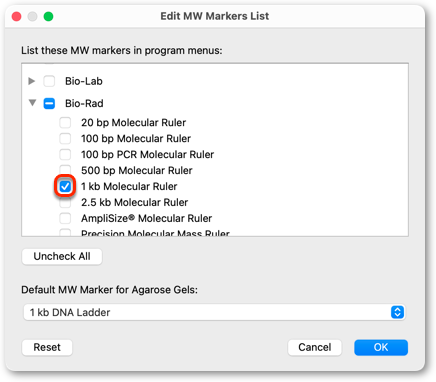Open the Default MW Marker dropdown

tap(214, 312)
